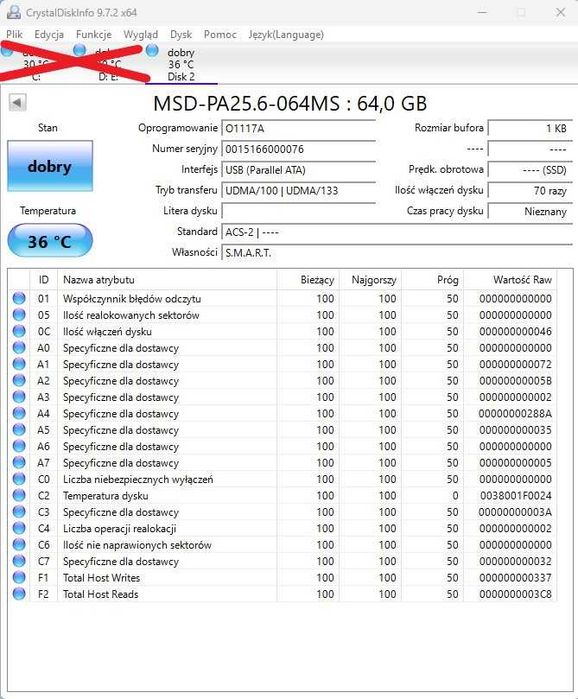Image resolution: width=578 pixels, height=699 pixels.
Task: Click status orb in row 01 read error rate
Action: tap(19, 298)
